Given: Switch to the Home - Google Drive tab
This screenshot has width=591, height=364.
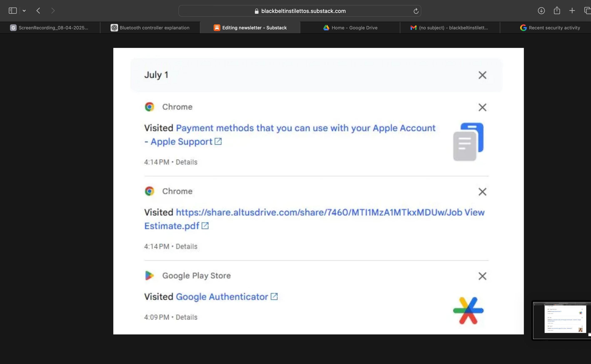Looking at the screenshot, I should click(350, 28).
